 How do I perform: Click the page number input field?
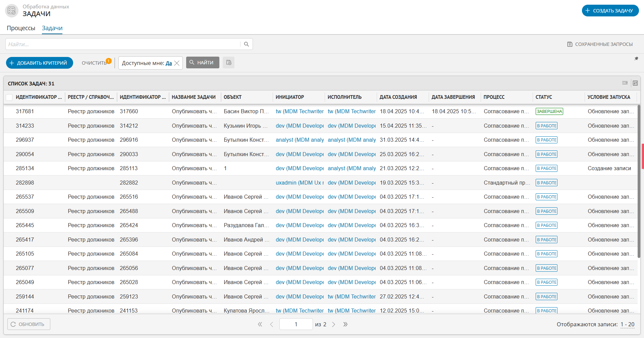point(296,324)
